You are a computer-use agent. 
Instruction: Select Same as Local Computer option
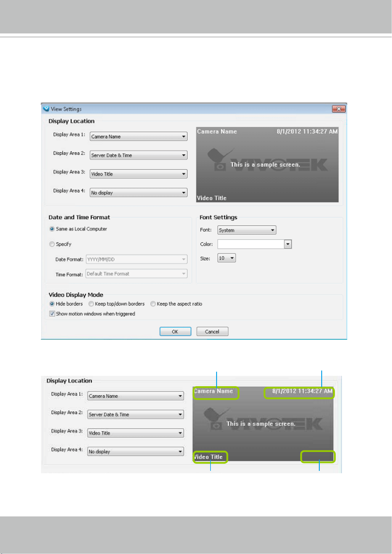point(52,229)
